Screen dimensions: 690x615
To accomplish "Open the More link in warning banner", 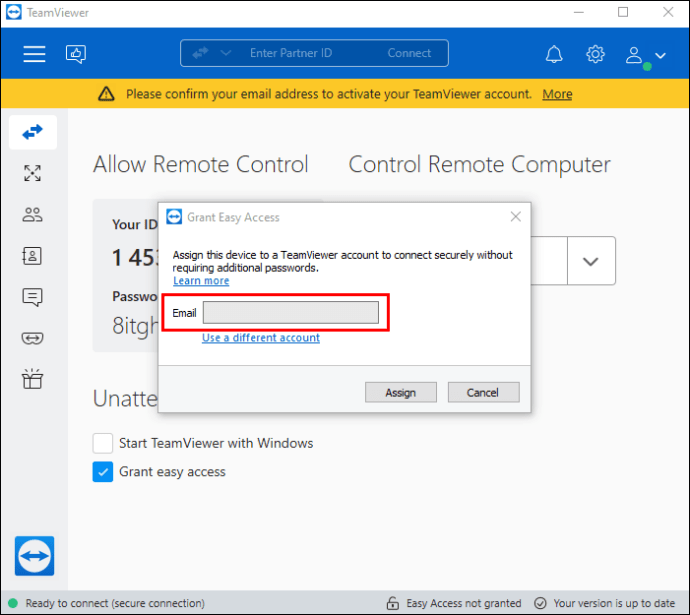I will click(x=557, y=94).
